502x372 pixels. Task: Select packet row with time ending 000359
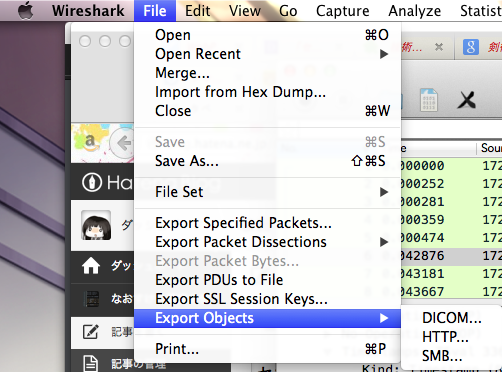(x=451, y=220)
